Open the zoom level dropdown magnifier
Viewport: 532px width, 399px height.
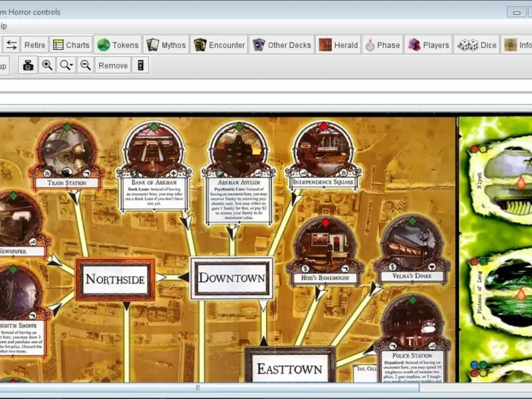(66, 65)
